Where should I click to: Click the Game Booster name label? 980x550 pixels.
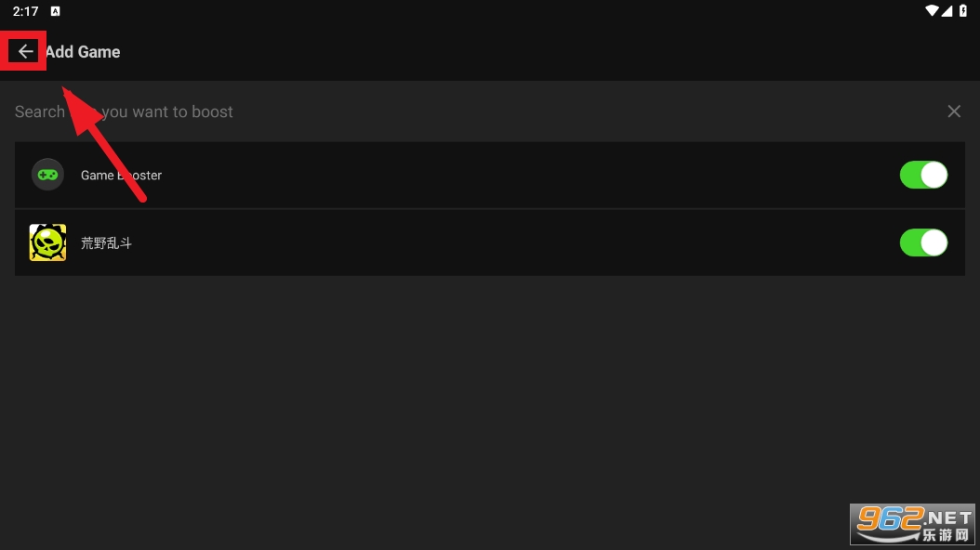(121, 176)
